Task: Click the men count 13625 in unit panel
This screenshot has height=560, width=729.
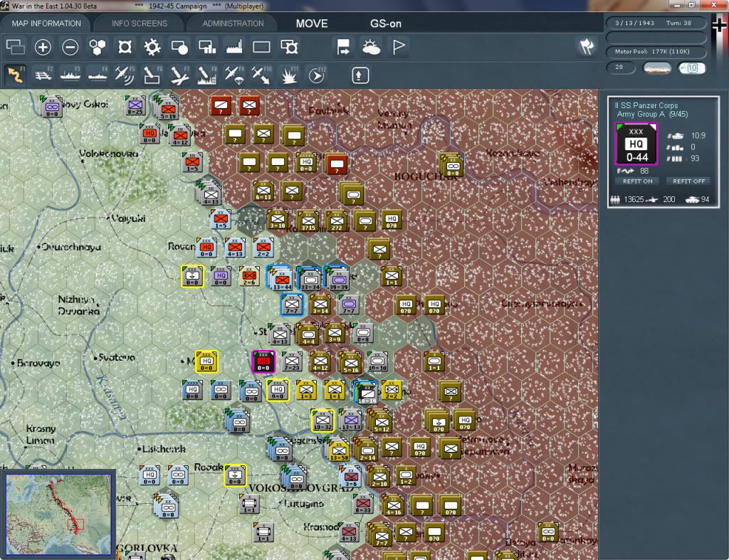Action: tap(634, 199)
